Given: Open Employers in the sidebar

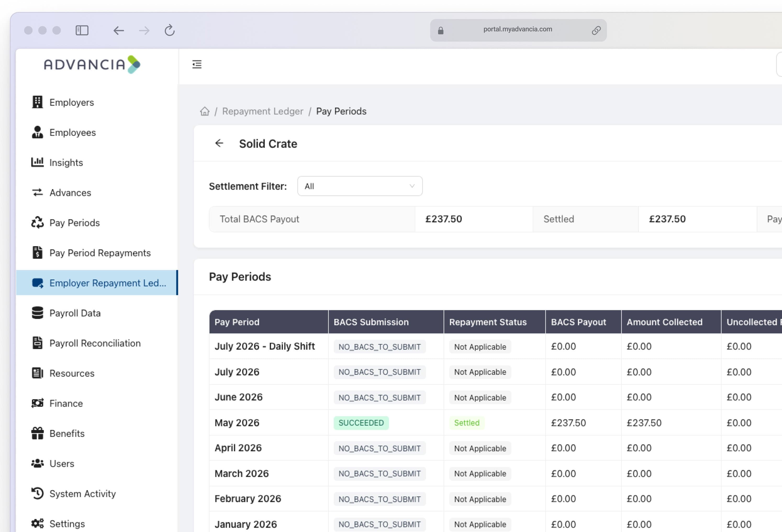Looking at the screenshot, I should 97,102.
